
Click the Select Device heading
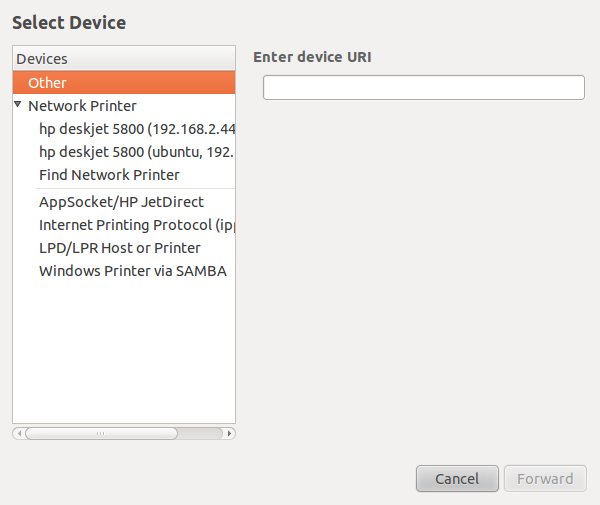[69, 22]
